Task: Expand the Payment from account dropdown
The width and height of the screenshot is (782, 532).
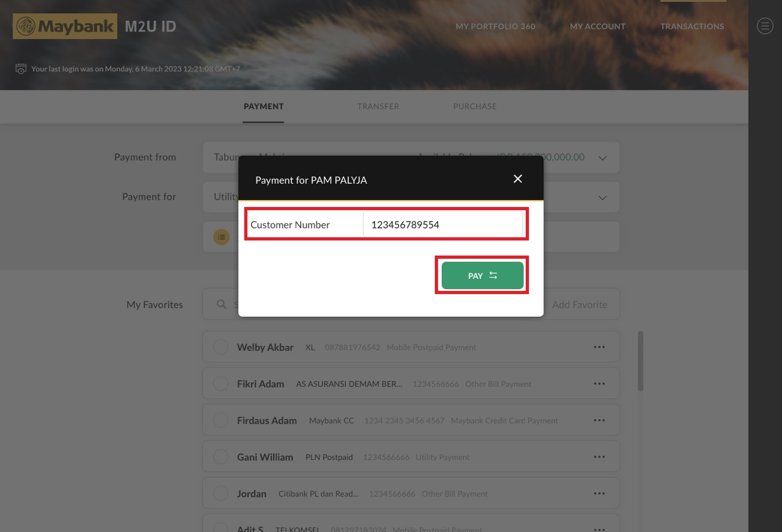Action: [x=602, y=158]
